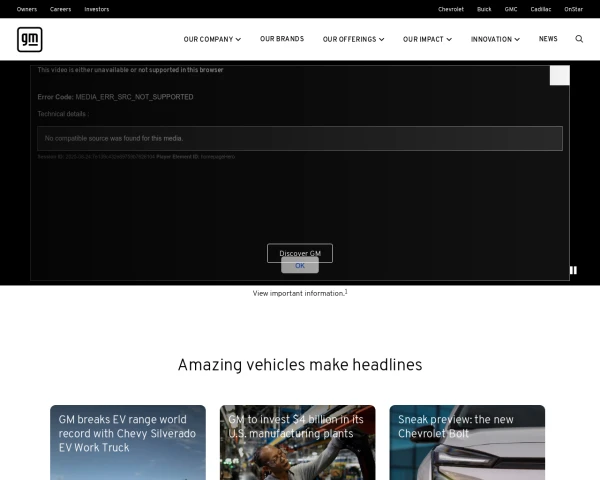600x480 pixels.
Task: Open the Silverado EV range record article
Action: [x=128, y=442]
